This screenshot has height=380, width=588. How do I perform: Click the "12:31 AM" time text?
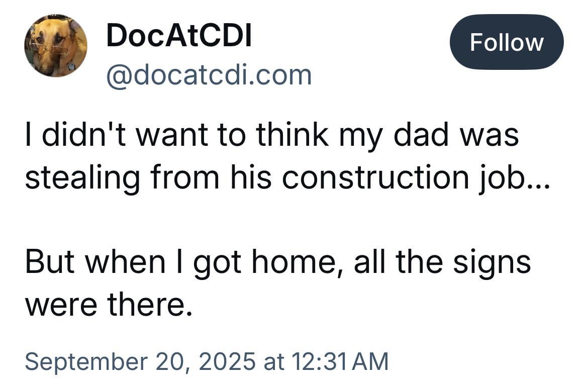tap(339, 361)
